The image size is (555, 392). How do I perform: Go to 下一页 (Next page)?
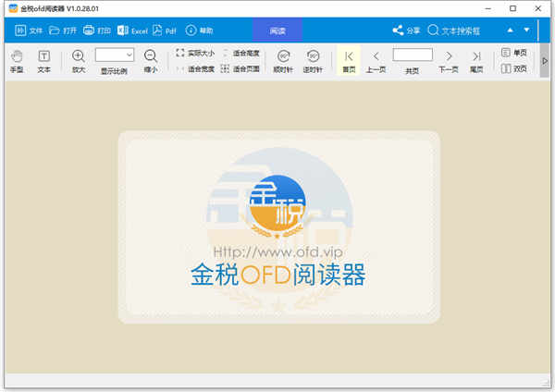[x=449, y=61]
